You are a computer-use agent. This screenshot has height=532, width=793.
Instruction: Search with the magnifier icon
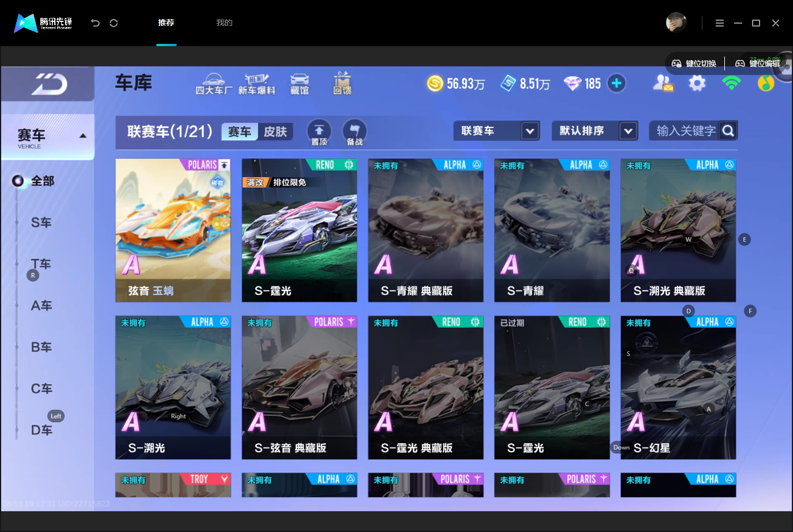click(728, 131)
